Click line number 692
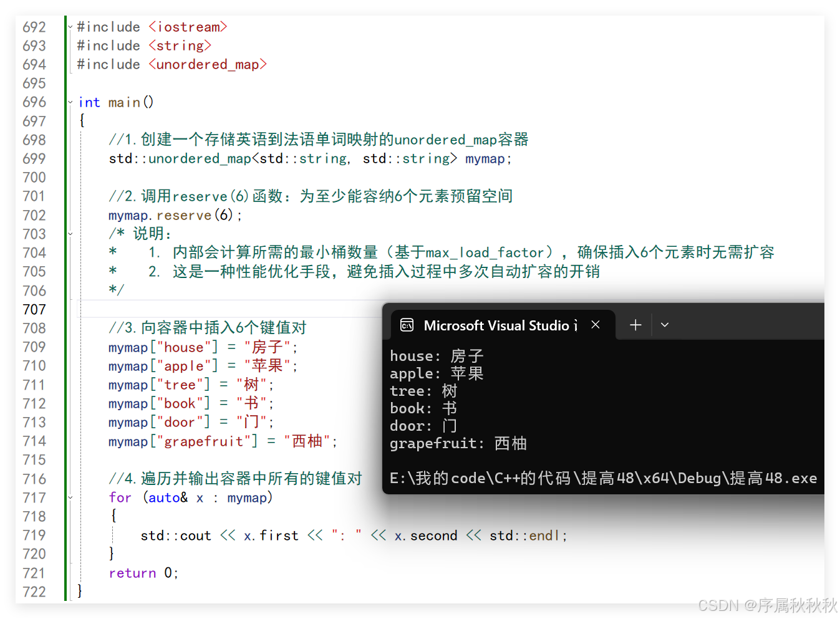This screenshot has width=840, height=619. tap(34, 26)
